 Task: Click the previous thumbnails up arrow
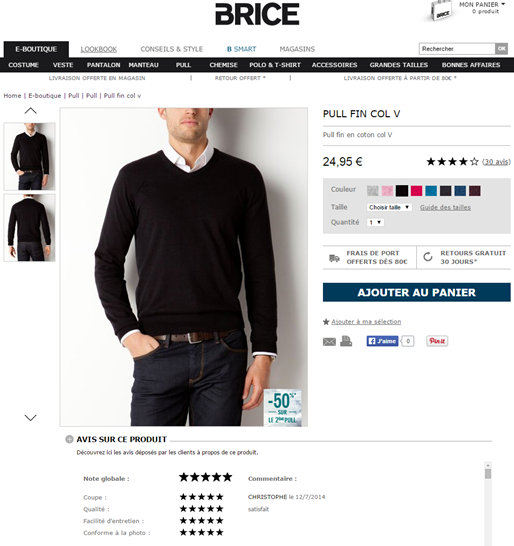pyautogui.click(x=31, y=111)
